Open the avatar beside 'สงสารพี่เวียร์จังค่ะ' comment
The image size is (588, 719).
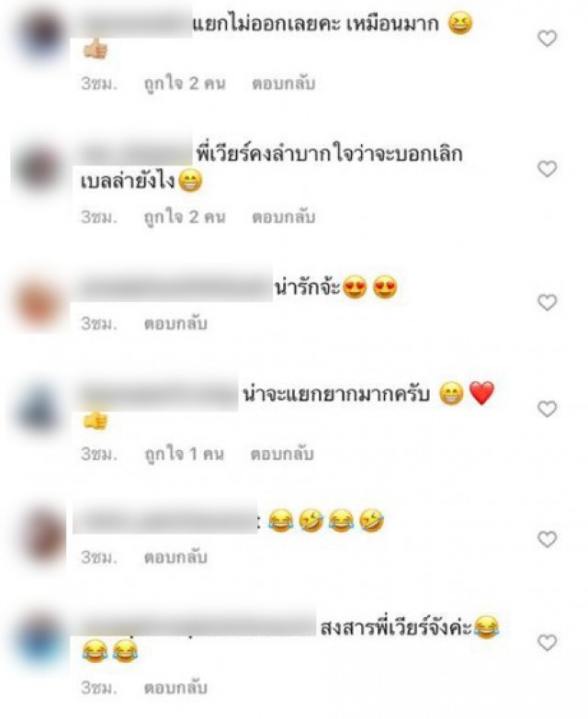tap(40, 642)
